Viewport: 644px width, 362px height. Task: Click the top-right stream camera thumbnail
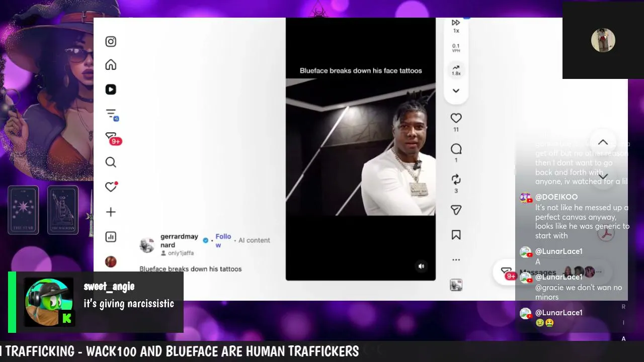point(603,40)
